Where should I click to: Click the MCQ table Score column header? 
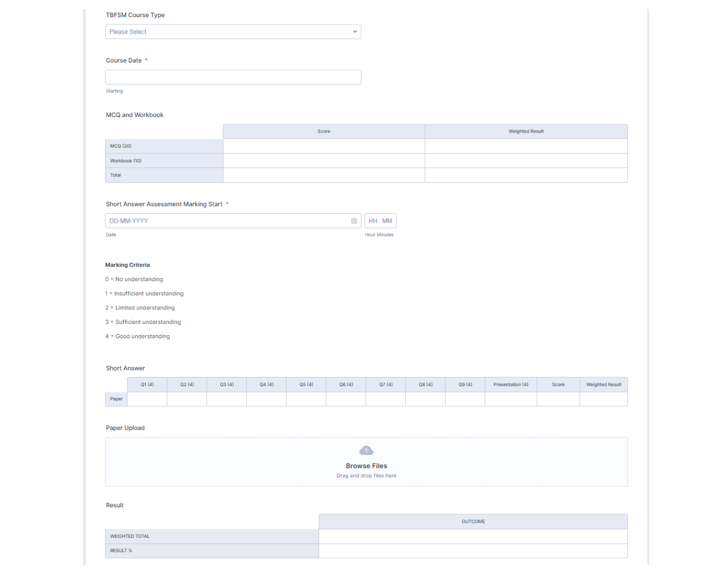324,132
